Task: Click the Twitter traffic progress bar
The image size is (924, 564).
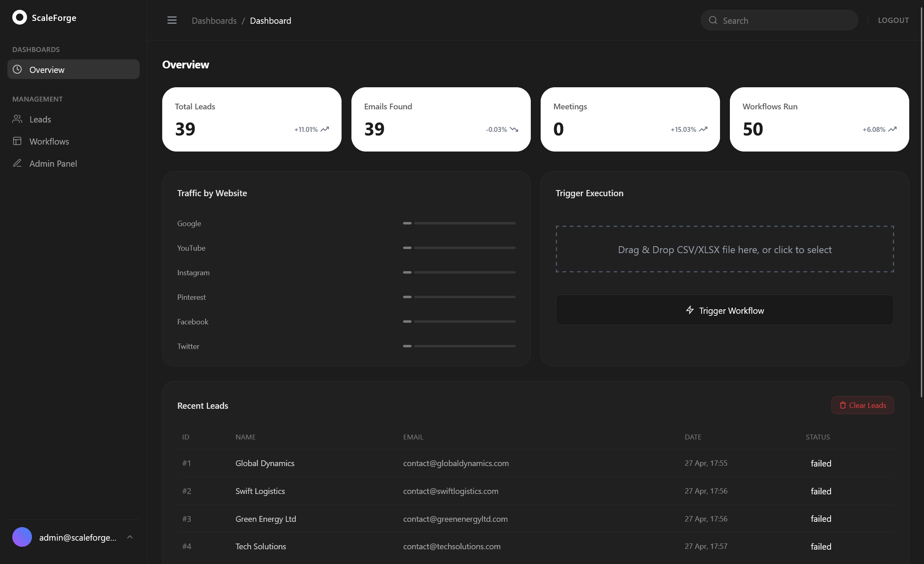Action: click(x=459, y=346)
